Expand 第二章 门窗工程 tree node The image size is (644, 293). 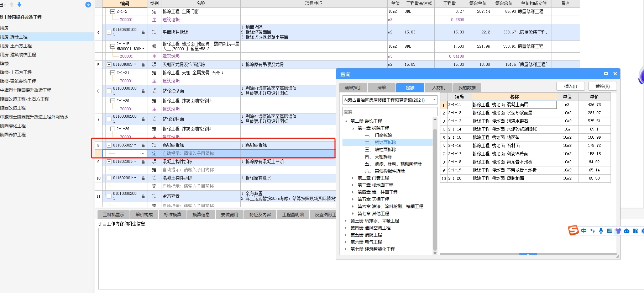(353, 178)
